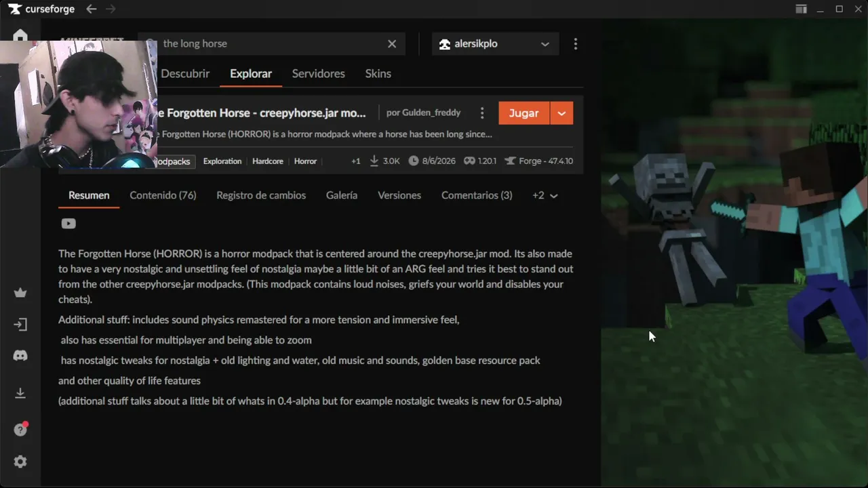
Task: Click the search field containing 'the long horse'
Action: pos(271,43)
